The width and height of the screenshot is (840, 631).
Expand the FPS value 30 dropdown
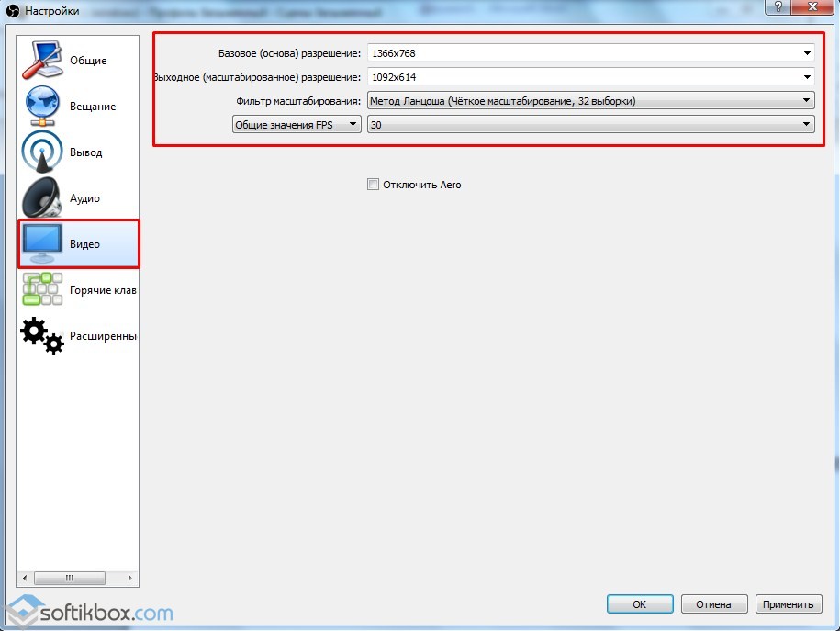590,125
